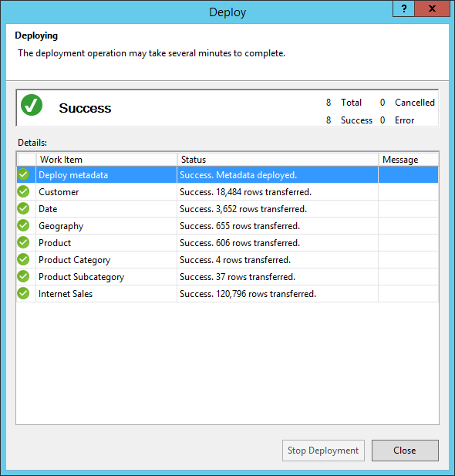455x476 pixels.
Task: Click the Message column header
Action: click(x=408, y=160)
